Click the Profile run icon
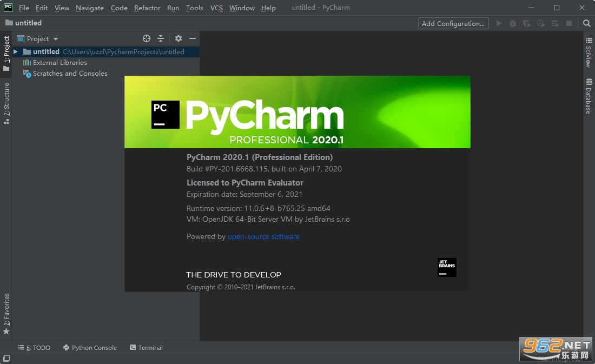This screenshot has height=364, width=595. point(541,23)
